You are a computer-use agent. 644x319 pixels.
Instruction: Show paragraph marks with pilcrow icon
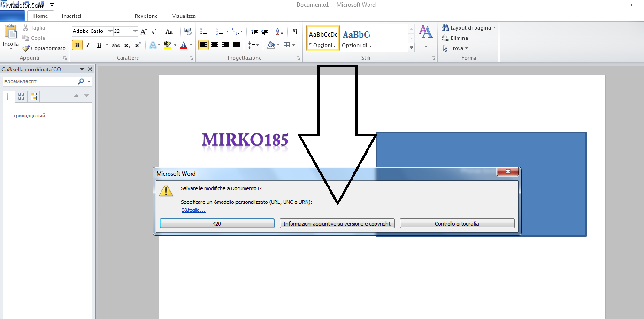[295, 31]
